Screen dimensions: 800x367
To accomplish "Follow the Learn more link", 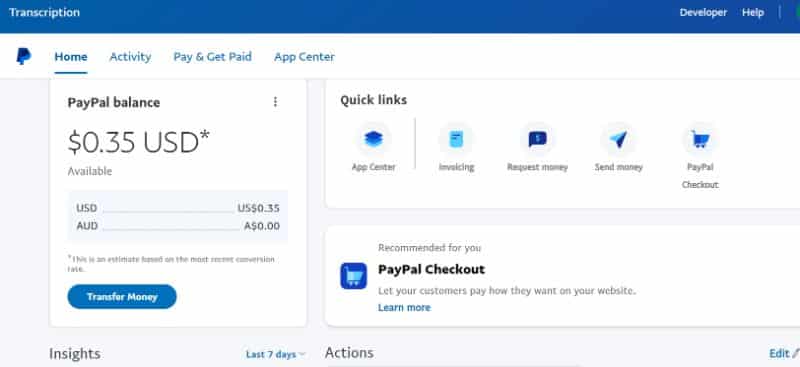I will (x=404, y=307).
